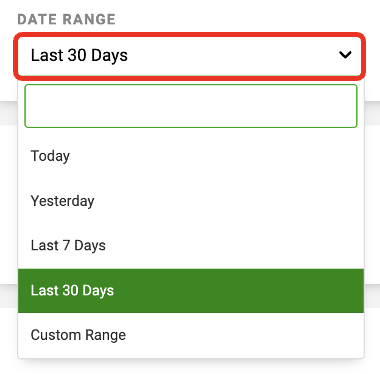Select the highlighted Last 30 Days option
This screenshot has width=380, height=374.
coord(191,291)
